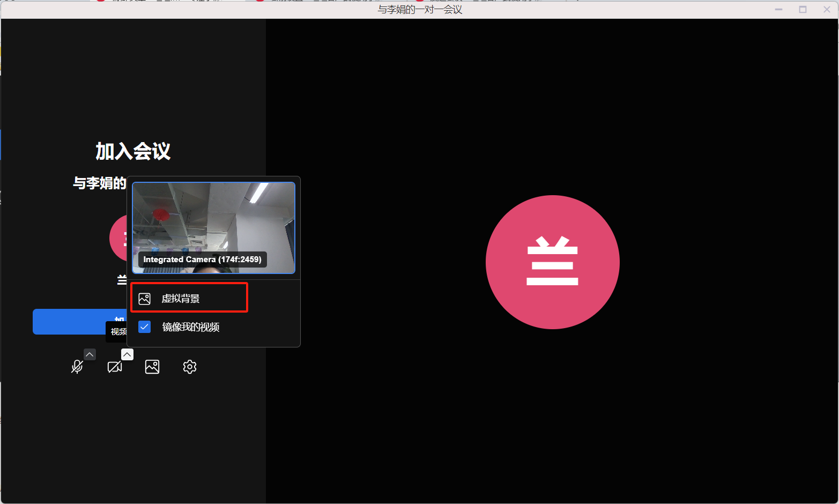Viewport: 839px width, 504px height.
Task: Click the Integrated Camera (174f:2459) label
Action: pos(202,260)
